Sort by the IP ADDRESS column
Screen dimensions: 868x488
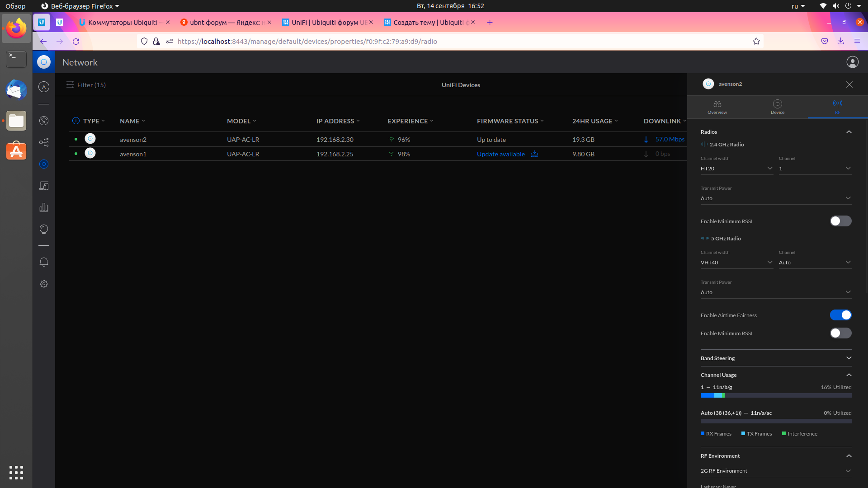pyautogui.click(x=338, y=121)
